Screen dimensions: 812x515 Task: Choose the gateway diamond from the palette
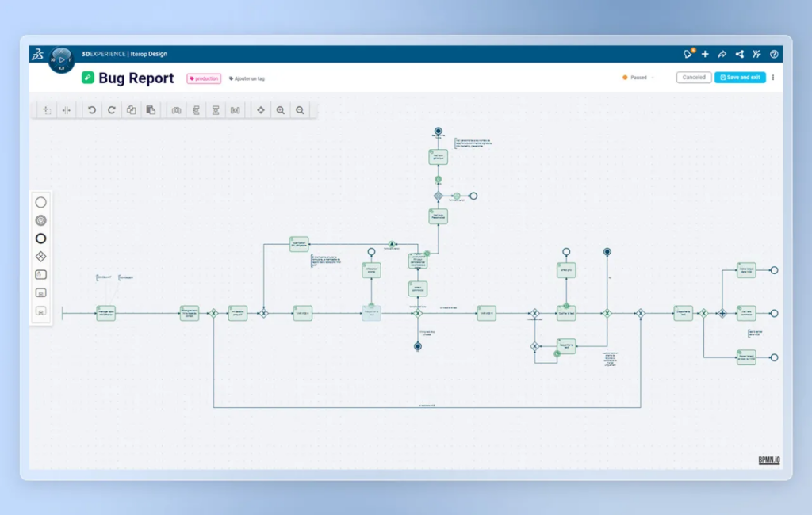(x=41, y=257)
